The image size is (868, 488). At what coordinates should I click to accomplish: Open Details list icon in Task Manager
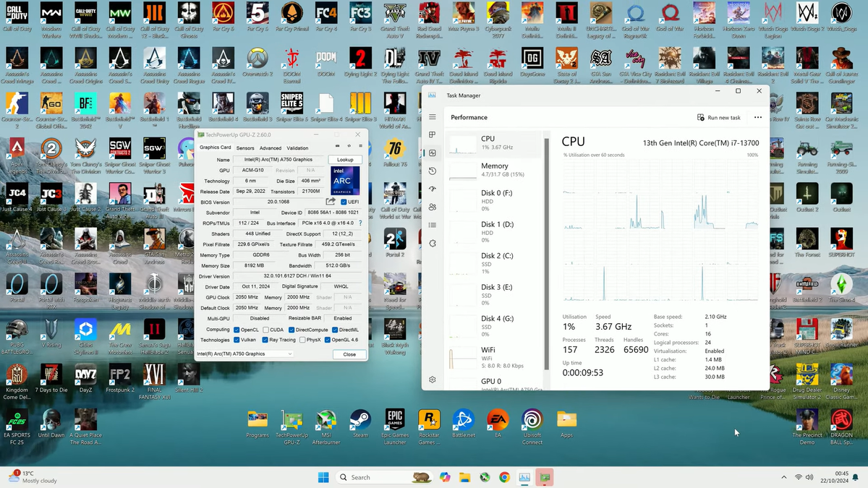tap(433, 225)
